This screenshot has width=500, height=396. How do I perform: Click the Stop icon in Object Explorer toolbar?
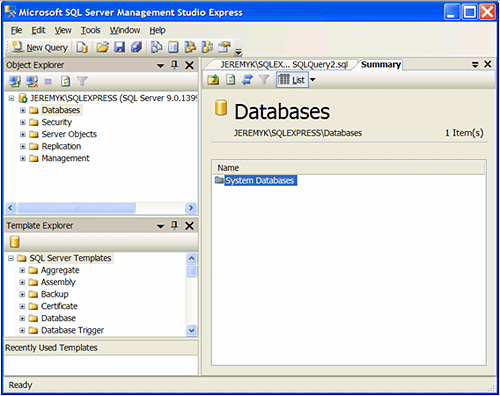[48, 81]
